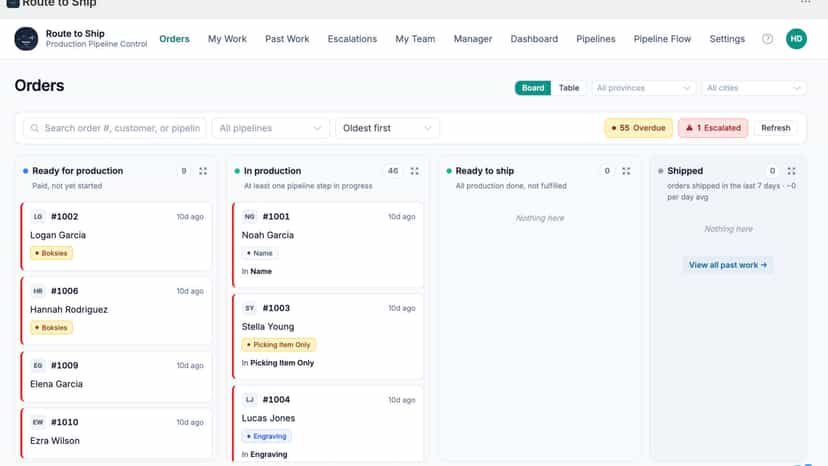Open View all past work link
828x466 pixels.
[728, 265]
